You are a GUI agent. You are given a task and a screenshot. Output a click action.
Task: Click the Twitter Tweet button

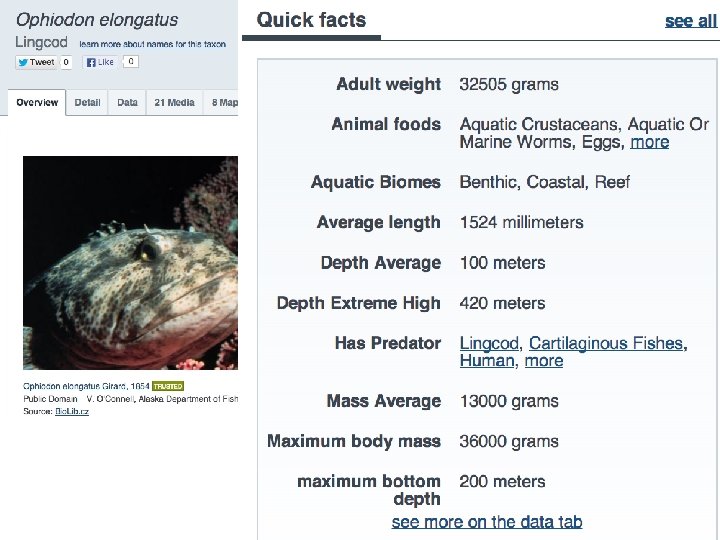pyautogui.click(x=36, y=62)
